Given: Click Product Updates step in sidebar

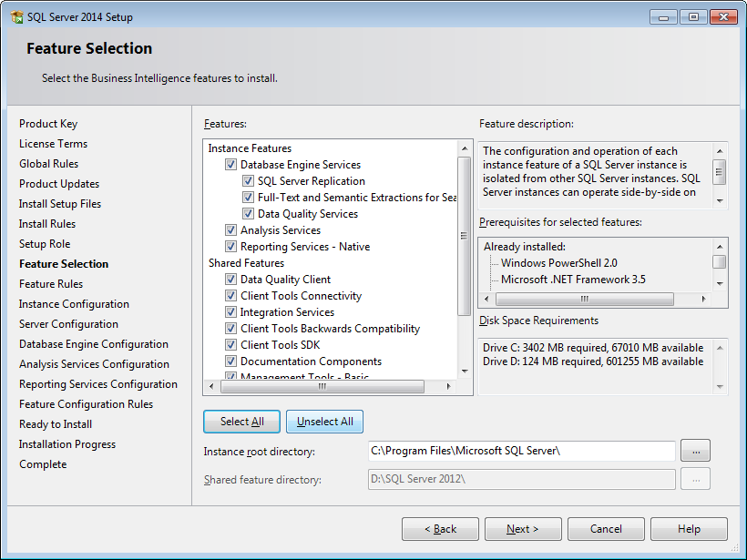Looking at the screenshot, I should [x=59, y=184].
